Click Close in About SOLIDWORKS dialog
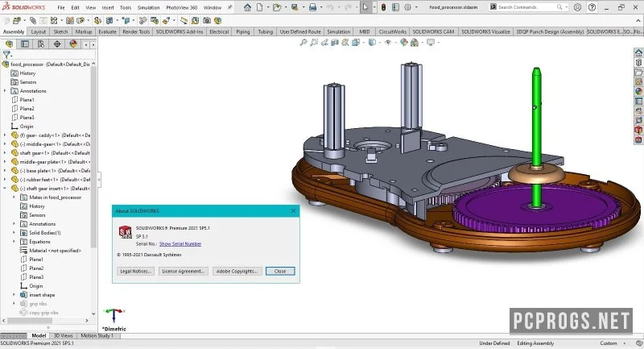644x349 pixels. click(280, 272)
